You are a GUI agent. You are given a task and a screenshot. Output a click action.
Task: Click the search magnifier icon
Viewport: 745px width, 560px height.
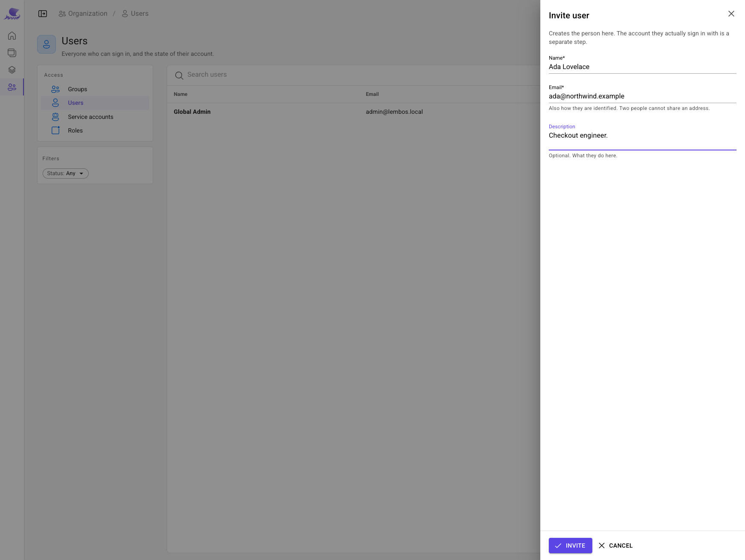click(179, 75)
